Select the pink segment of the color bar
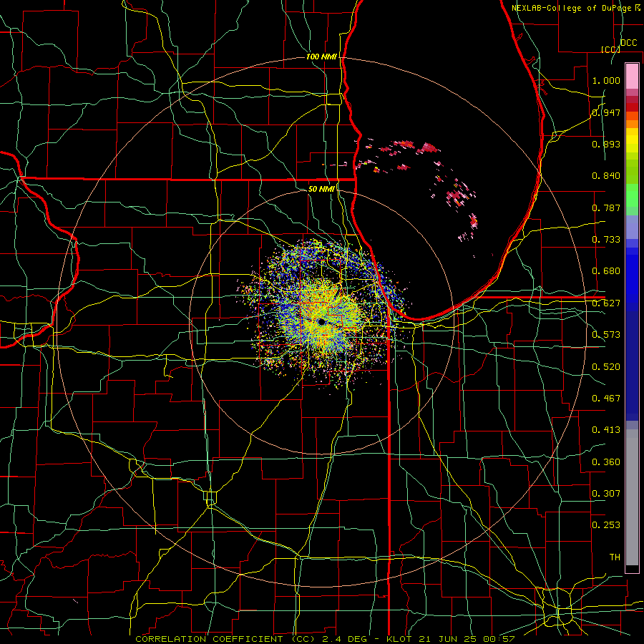Viewport: 644px width, 644px height. coord(632,76)
